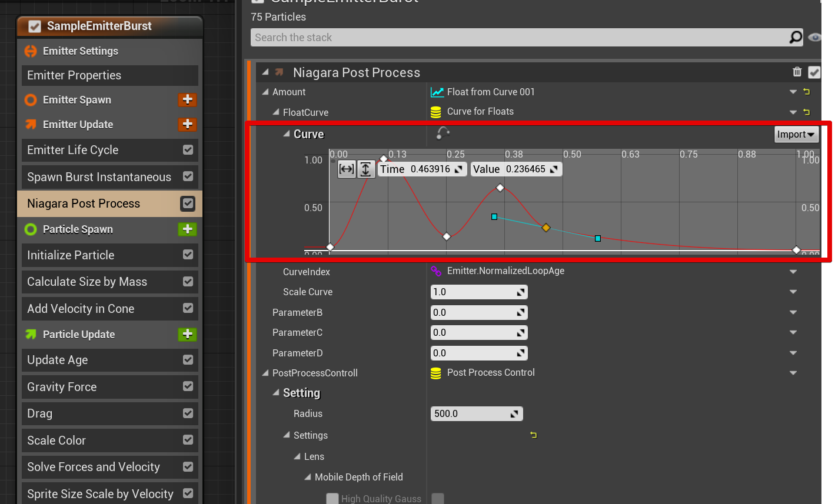Click the Emitter Settings icon
Screen dimensions: 835x504
click(x=31, y=51)
